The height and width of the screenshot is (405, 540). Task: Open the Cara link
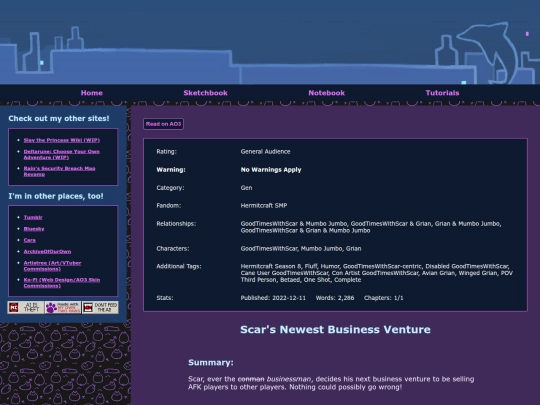(29, 240)
